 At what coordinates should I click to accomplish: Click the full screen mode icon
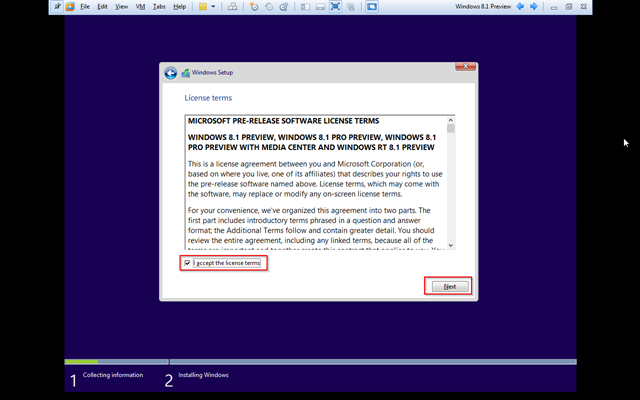click(x=335, y=7)
